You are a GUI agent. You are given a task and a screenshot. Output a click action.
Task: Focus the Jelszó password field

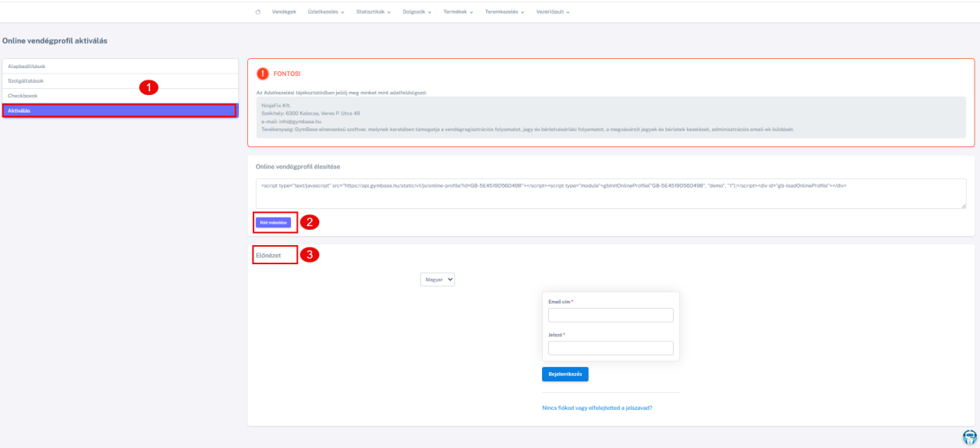point(611,348)
